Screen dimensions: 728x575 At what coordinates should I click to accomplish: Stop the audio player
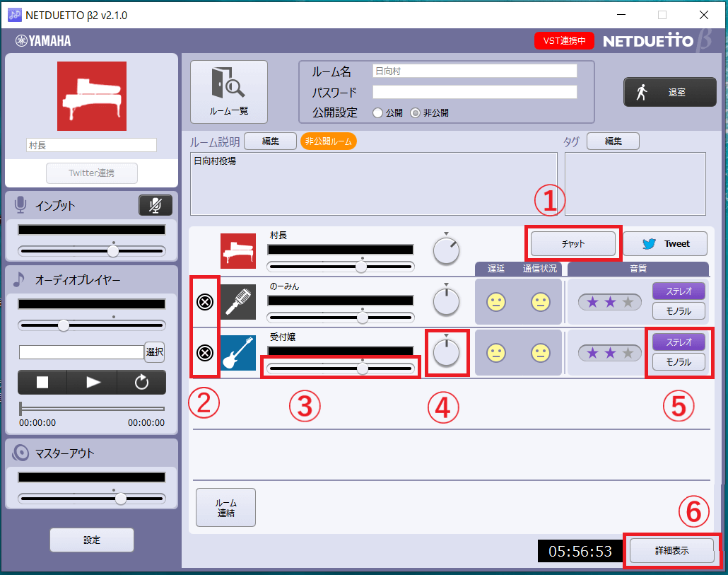tap(42, 382)
